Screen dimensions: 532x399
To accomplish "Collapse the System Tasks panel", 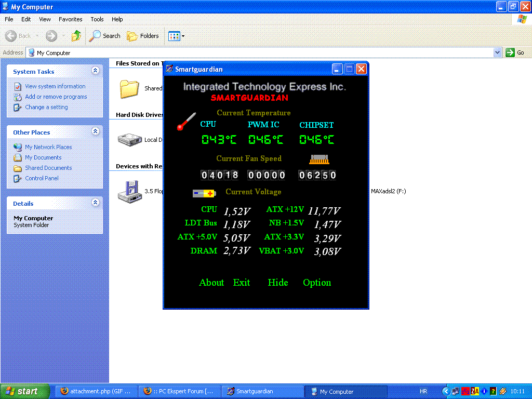I will point(95,71).
